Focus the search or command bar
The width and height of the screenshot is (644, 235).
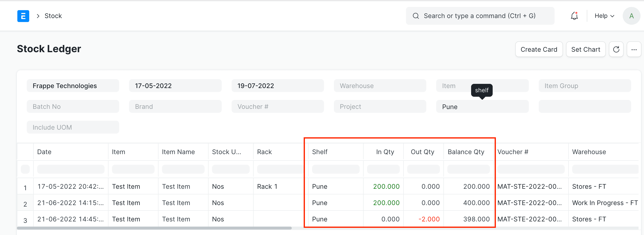click(480, 16)
